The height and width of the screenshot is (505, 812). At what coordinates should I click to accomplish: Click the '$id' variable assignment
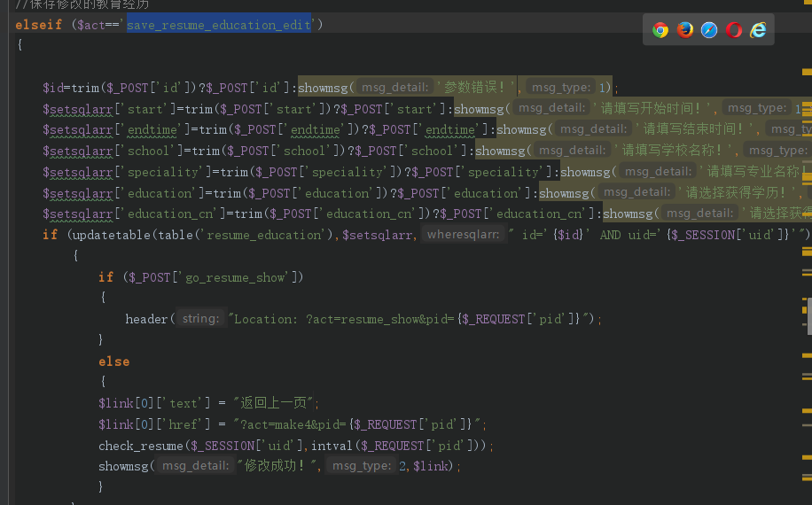pyautogui.click(x=53, y=88)
